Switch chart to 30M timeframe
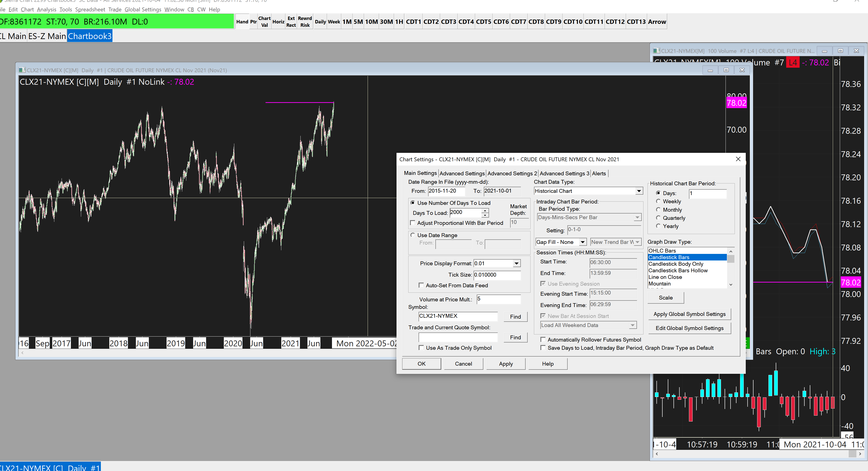868x471 pixels. click(386, 22)
